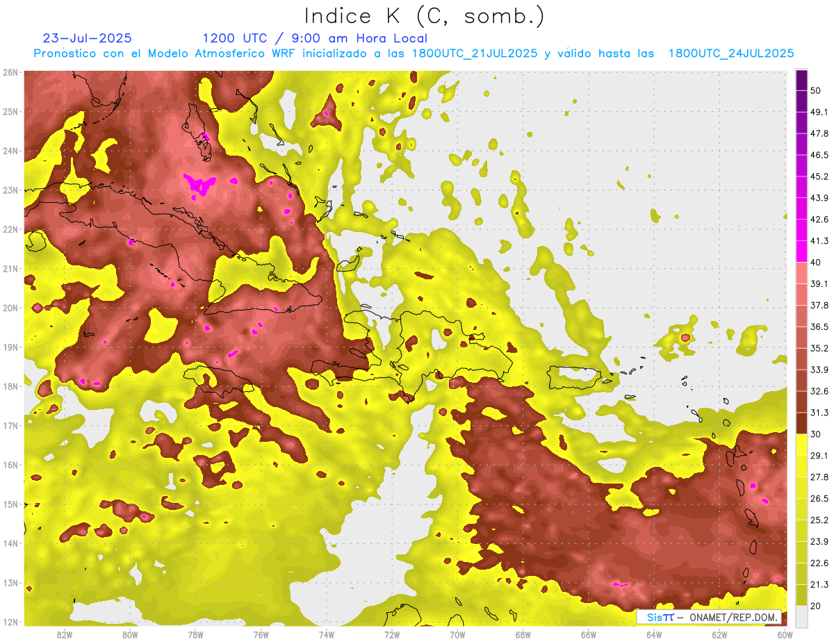
Task: Click the '68W' longitude label
Action: pos(523,634)
